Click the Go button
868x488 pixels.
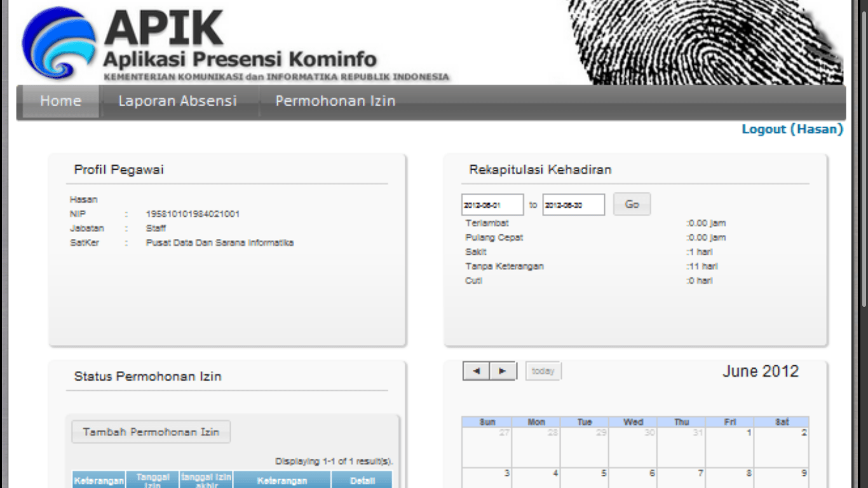point(632,205)
